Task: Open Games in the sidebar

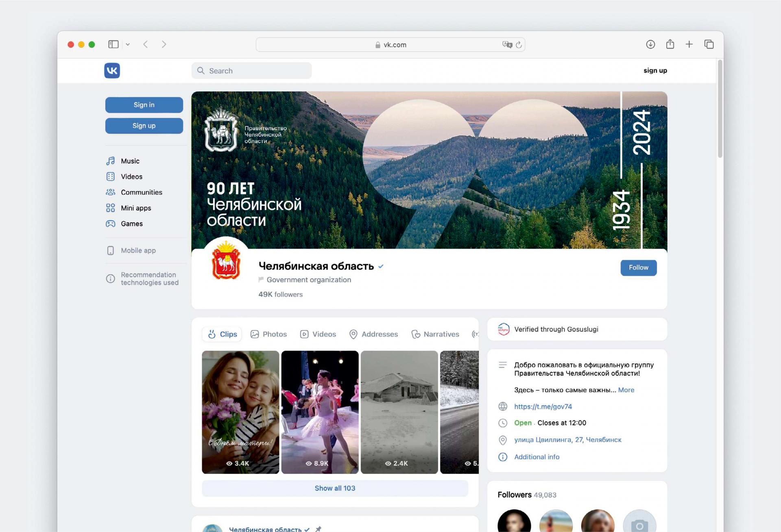Action: pos(131,224)
